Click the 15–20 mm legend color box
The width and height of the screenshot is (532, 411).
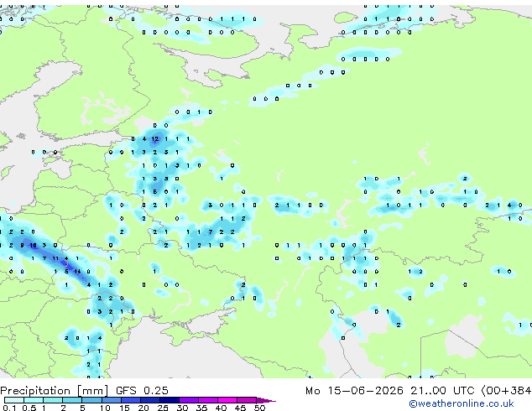[131, 400]
